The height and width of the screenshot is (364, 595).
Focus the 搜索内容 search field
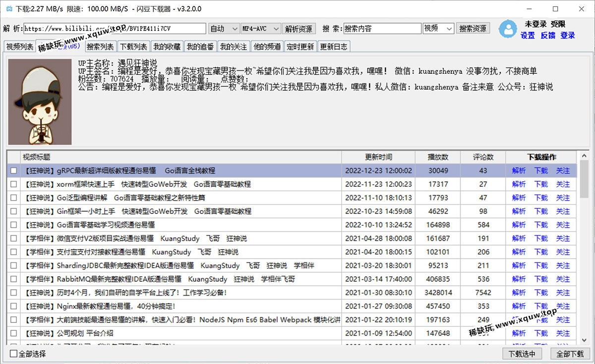point(382,29)
